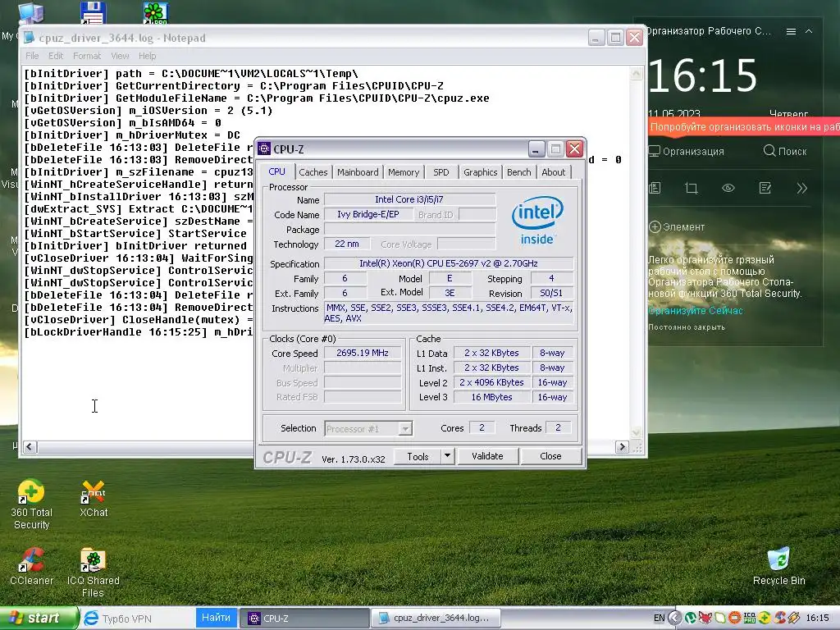Open the Edit menu in Notepad
This screenshot has width=840, height=630.
tap(56, 56)
